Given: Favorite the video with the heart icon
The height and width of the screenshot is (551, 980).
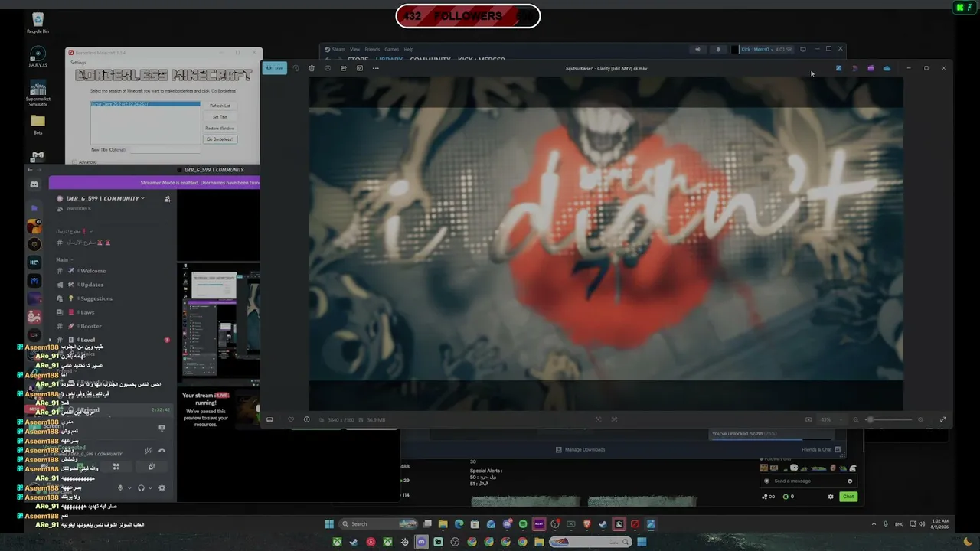Looking at the screenshot, I should [x=290, y=419].
